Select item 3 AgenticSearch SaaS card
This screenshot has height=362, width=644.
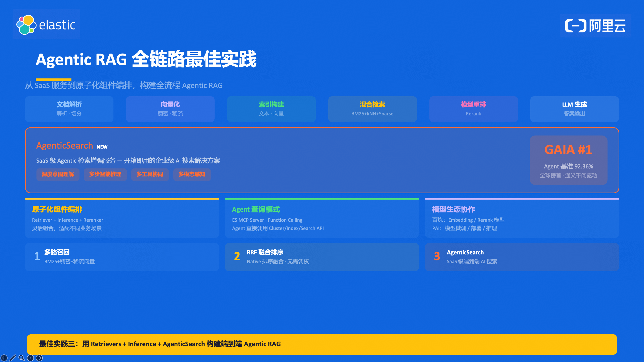point(522,257)
